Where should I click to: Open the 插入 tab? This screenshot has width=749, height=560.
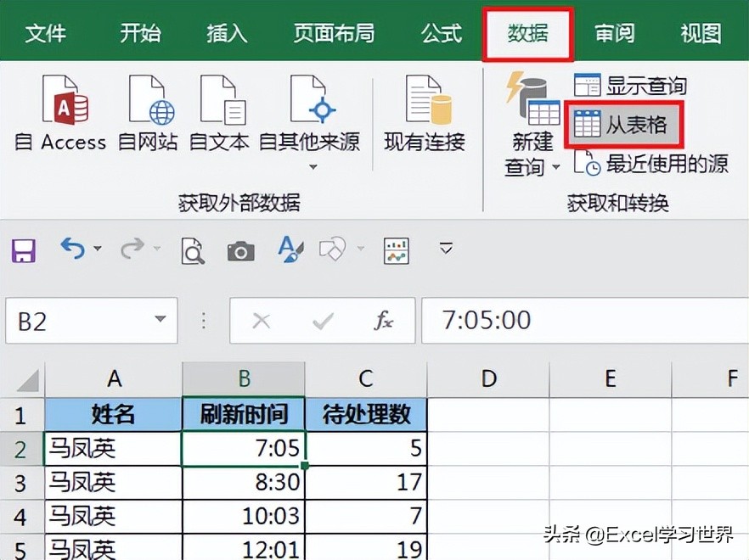[x=227, y=33]
